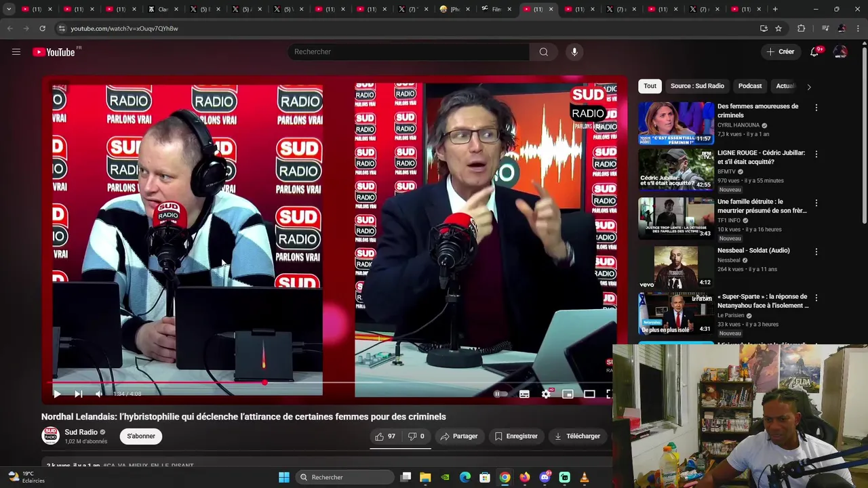The height and width of the screenshot is (488, 868).
Task: Open options for LIGNE ROUGE video
Action: (816, 155)
